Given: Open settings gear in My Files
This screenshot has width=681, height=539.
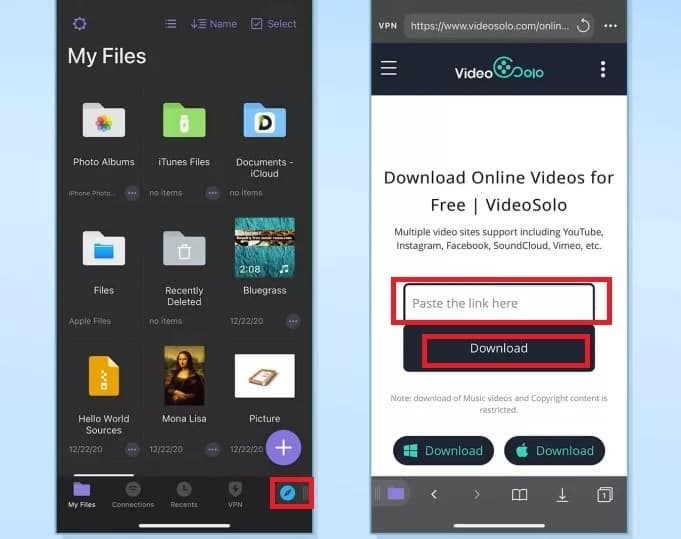Looking at the screenshot, I should point(79,23).
